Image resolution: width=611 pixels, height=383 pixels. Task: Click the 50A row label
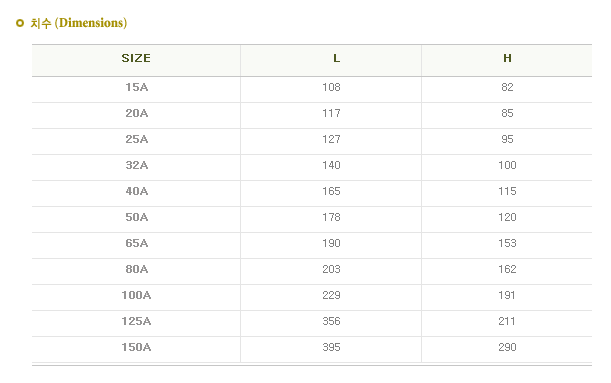[x=136, y=217]
